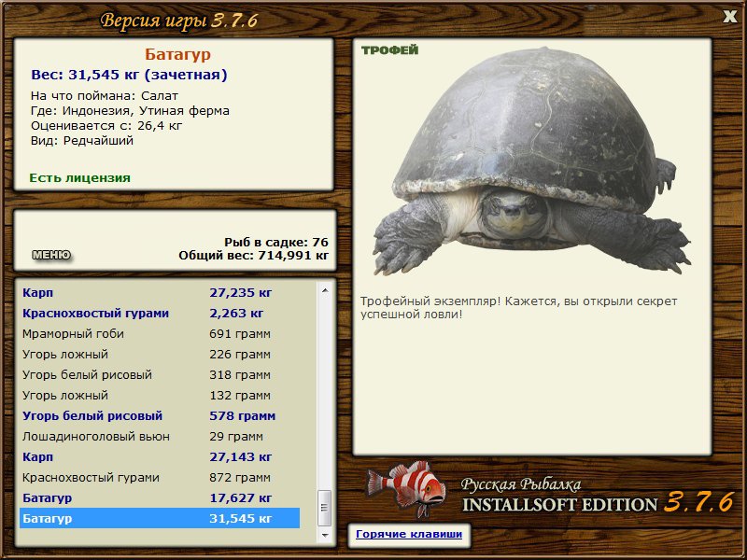Select the Краснохвостый гурами 2,263 кг entry

pyautogui.click(x=160, y=313)
